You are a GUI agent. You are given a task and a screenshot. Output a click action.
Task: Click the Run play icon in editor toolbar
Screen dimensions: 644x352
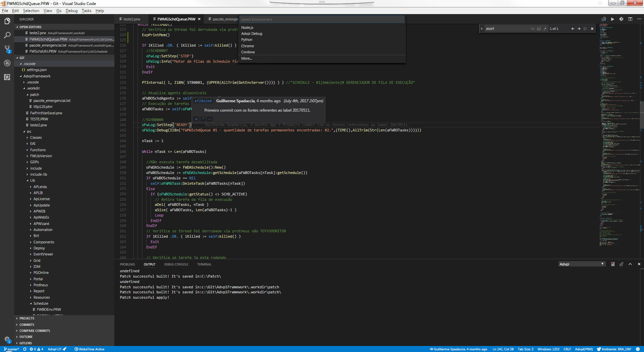(x=612, y=19)
